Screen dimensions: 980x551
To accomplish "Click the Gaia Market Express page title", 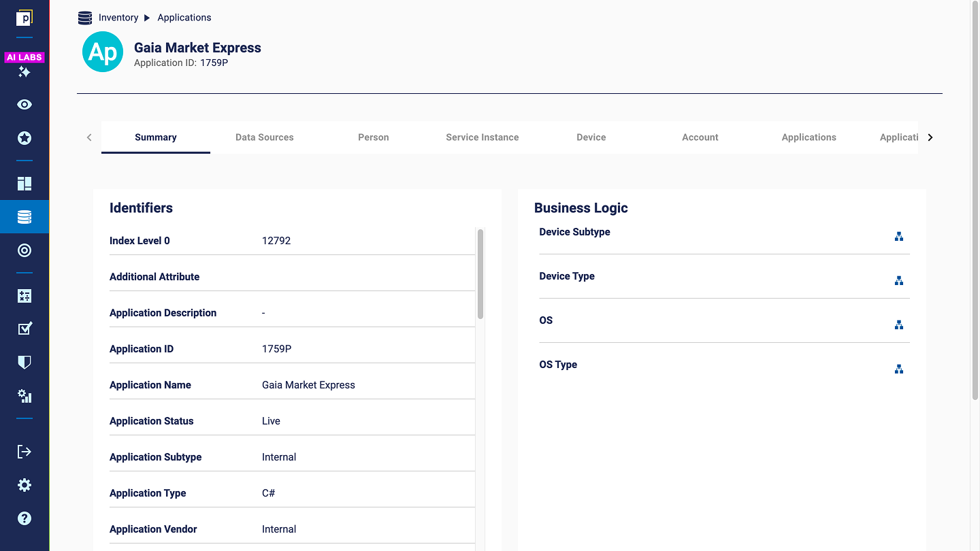I will click(197, 48).
